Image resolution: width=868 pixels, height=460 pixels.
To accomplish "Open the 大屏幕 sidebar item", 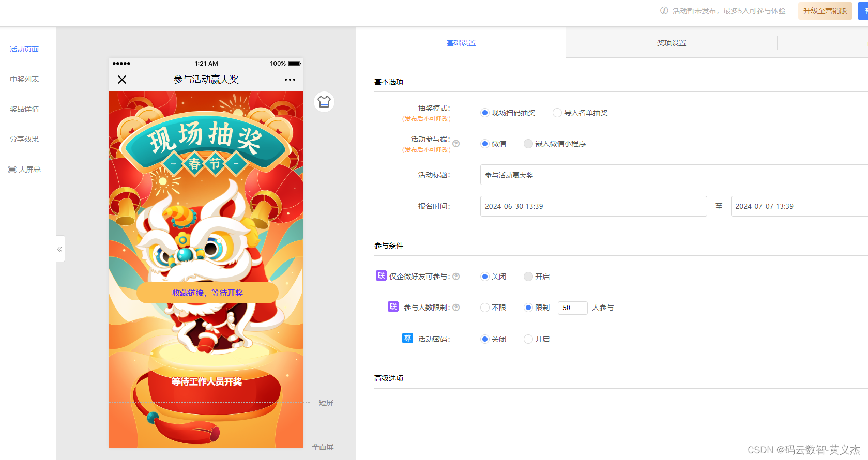I will pos(24,170).
